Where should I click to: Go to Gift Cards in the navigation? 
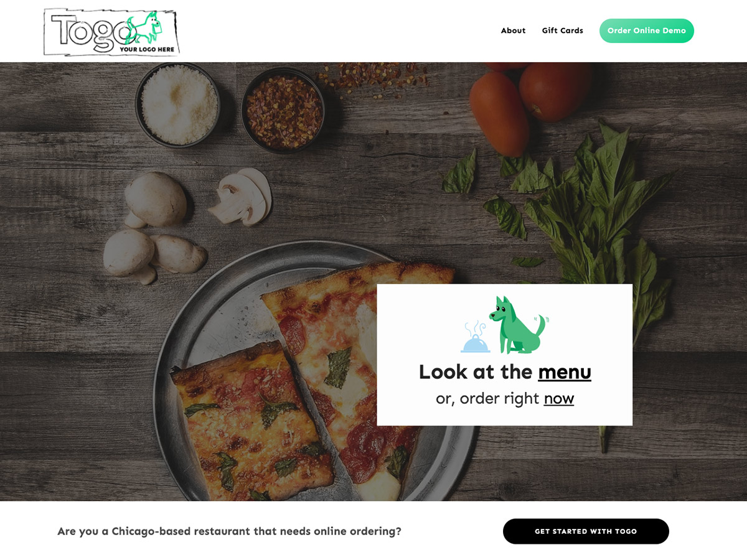[x=562, y=30]
